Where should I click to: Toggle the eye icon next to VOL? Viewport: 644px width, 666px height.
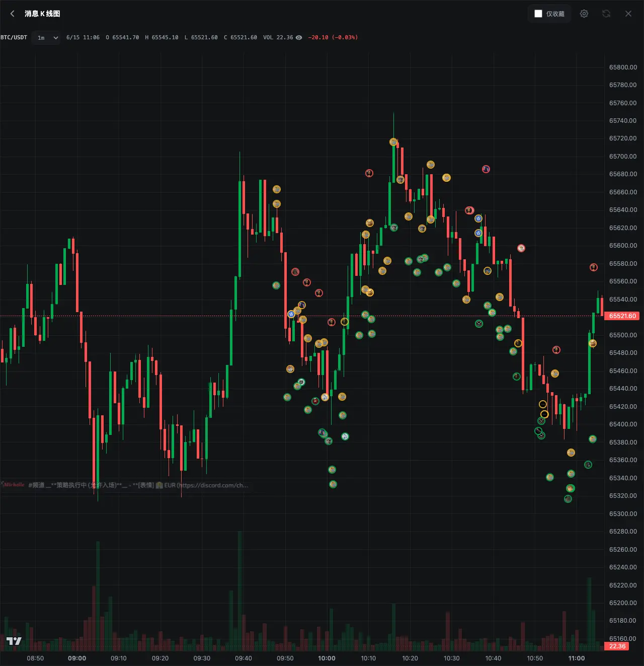tap(299, 38)
